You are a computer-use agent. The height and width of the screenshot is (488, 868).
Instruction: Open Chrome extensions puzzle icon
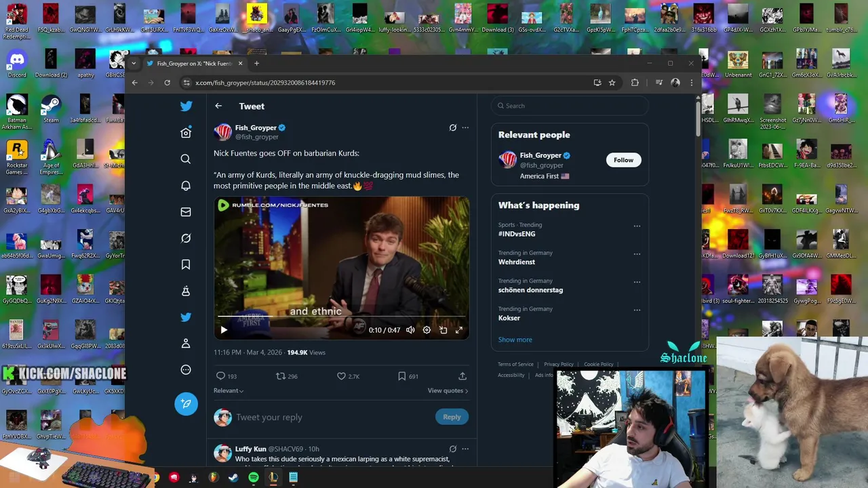pos(635,83)
